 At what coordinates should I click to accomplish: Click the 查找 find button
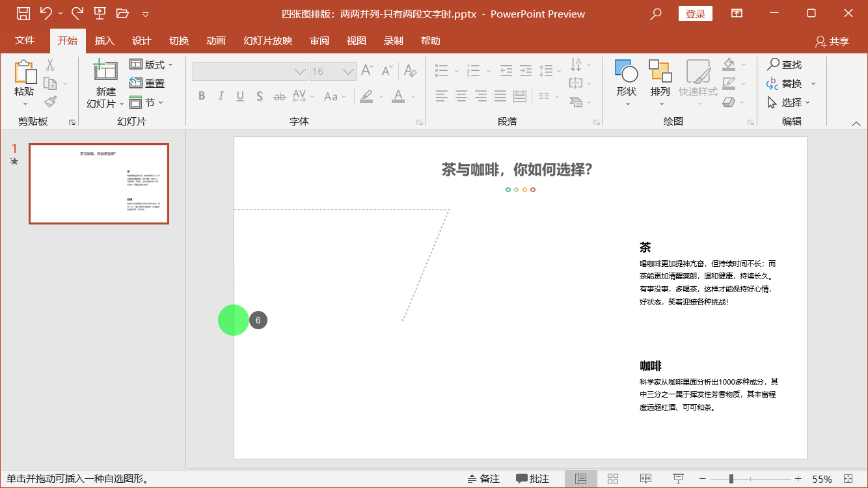pos(785,64)
